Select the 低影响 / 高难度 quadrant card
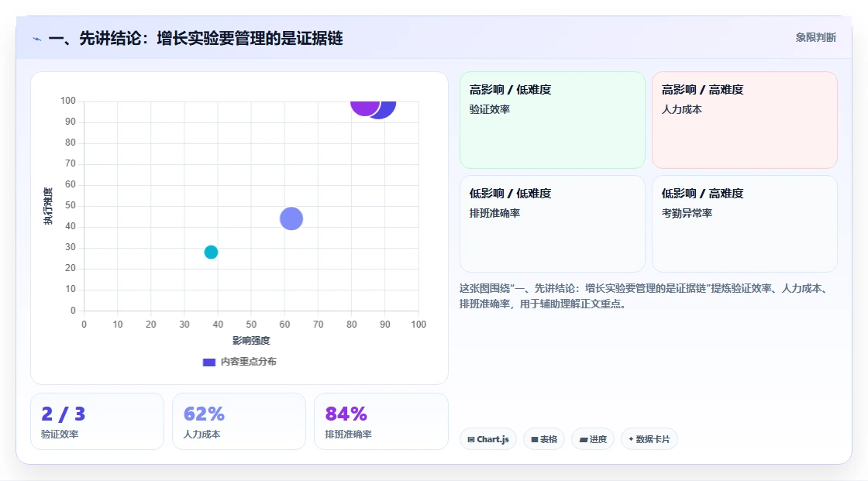Image resolution: width=868 pixels, height=481 pixels. pyautogui.click(x=745, y=224)
